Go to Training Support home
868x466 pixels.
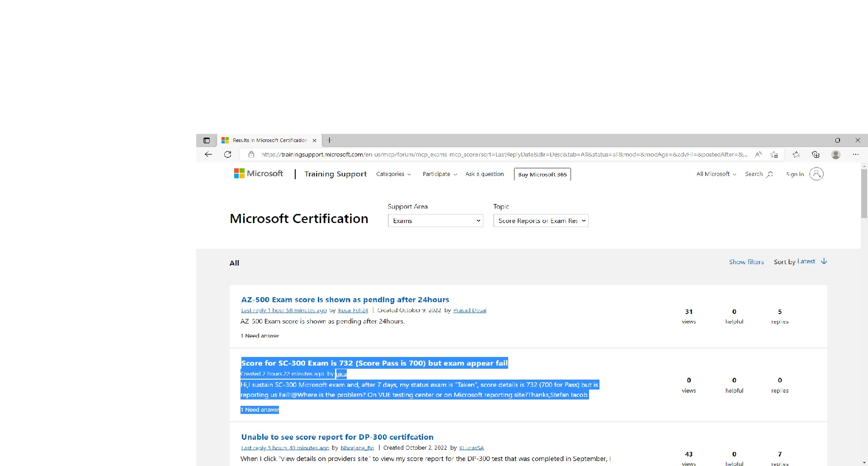point(335,174)
